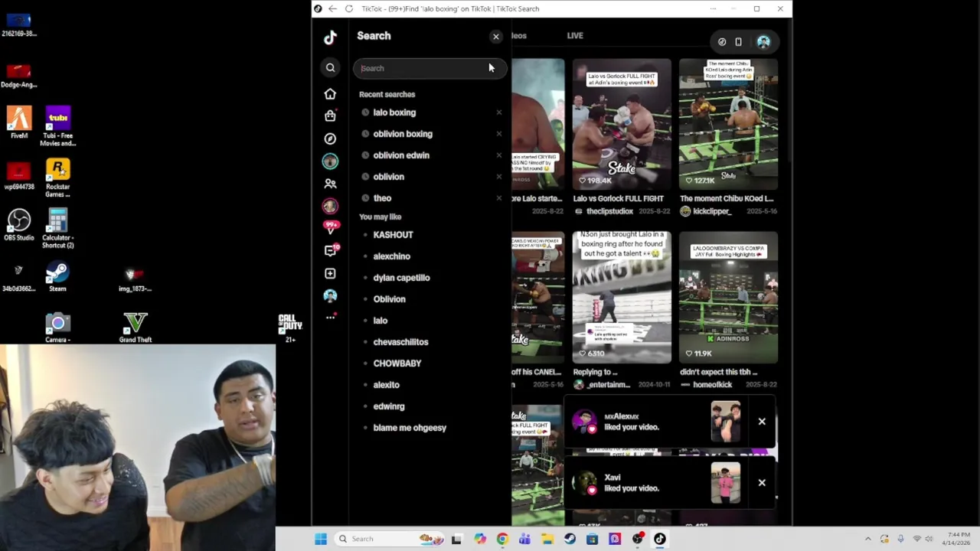This screenshot has height=551, width=980.
Task: Click the round icon left of phone icon
Action: (x=721, y=42)
